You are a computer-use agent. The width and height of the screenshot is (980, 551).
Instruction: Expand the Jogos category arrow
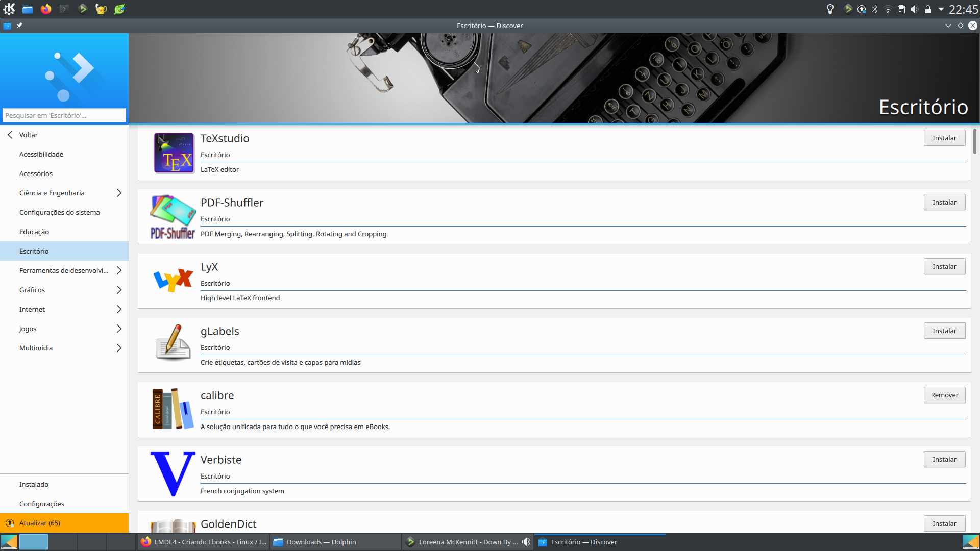119,329
